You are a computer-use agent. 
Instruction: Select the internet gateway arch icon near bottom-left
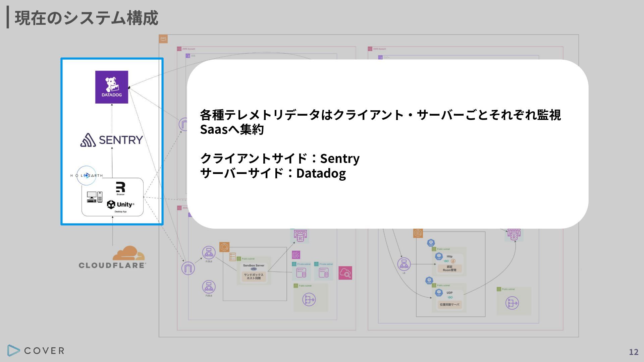tap(188, 268)
